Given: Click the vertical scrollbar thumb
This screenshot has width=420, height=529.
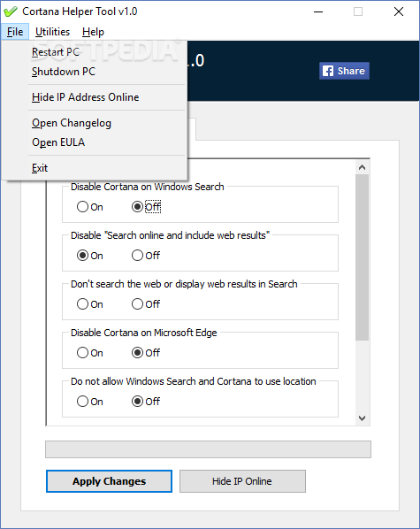Looking at the screenshot, I should tap(363, 257).
